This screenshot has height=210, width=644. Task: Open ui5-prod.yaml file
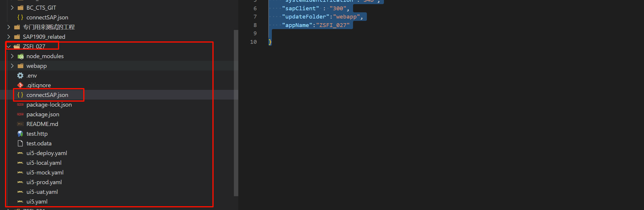[x=44, y=182]
